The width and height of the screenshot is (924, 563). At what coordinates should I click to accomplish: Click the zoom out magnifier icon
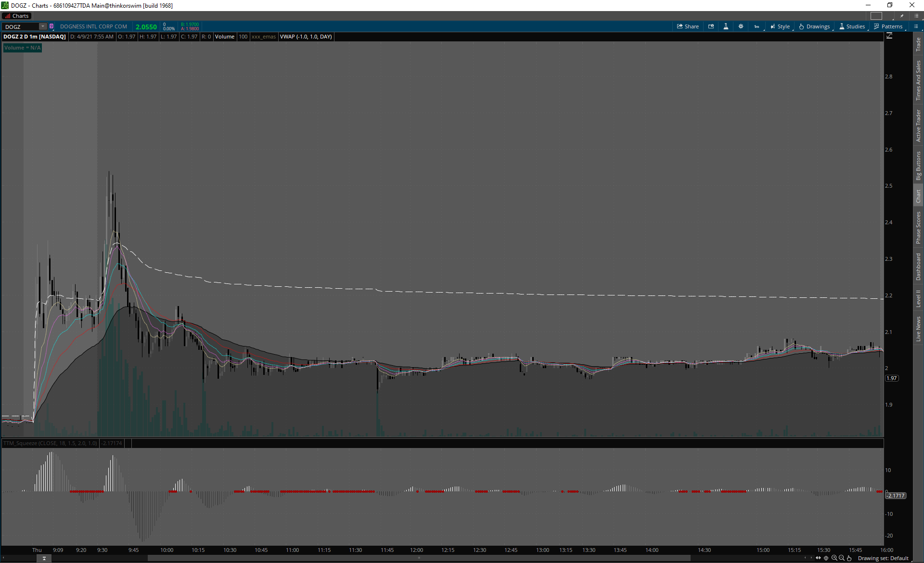[841, 558]
